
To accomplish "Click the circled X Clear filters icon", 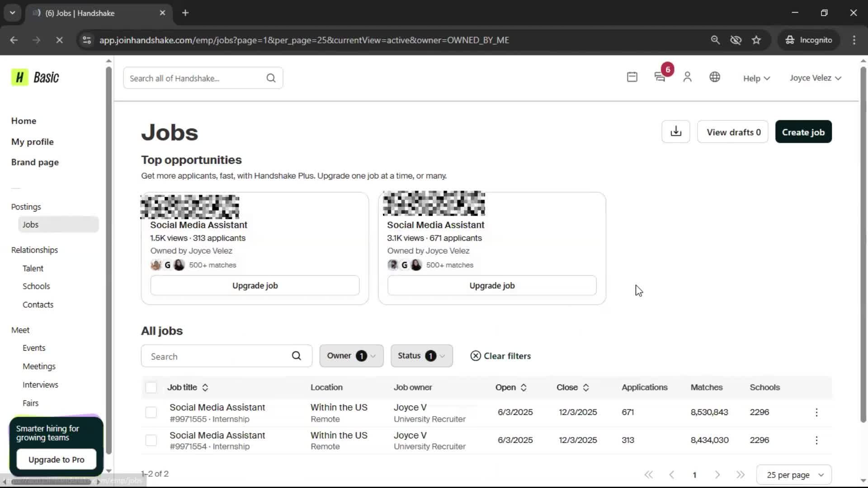I will pos(476,356).
